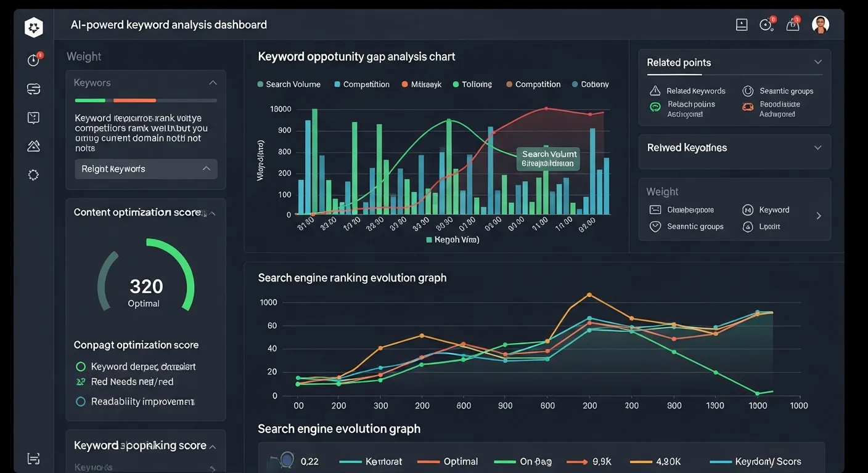
Task: Toggle the Search Volume legend item
Action: (289, 84)
